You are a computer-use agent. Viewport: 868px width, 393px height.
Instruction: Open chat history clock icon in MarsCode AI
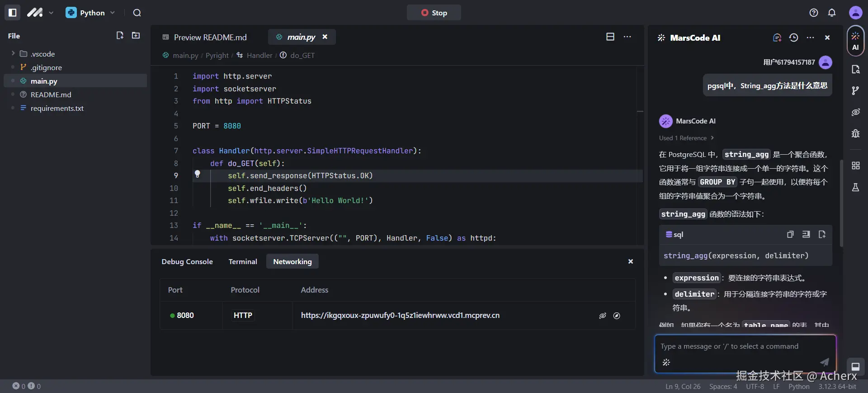click(793, 38)
